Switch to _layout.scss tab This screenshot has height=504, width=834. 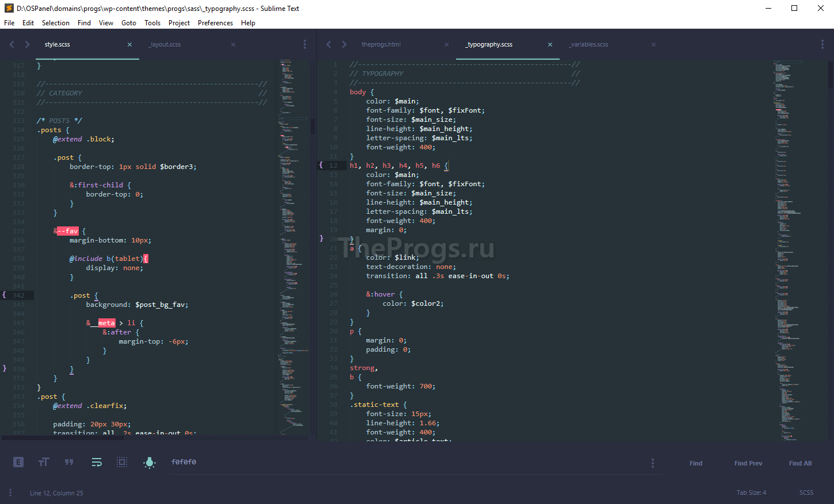(x=191, y=44)
